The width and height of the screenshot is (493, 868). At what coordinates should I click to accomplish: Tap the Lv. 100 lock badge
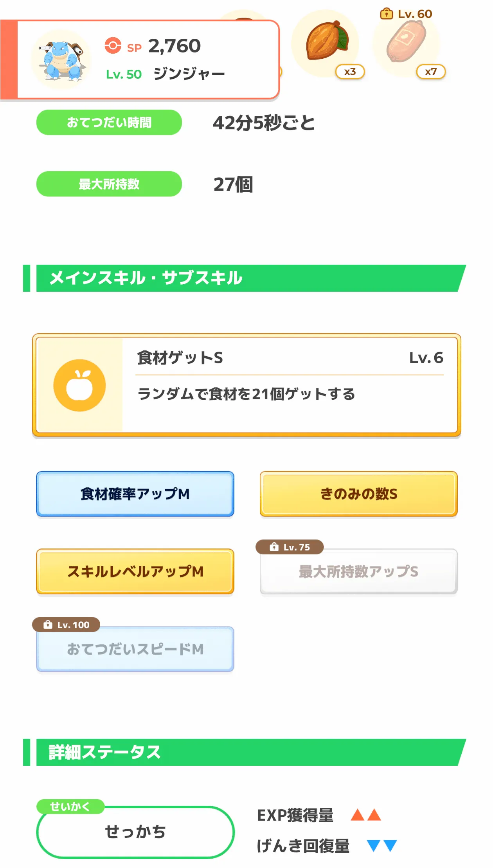tap(66, 624)
